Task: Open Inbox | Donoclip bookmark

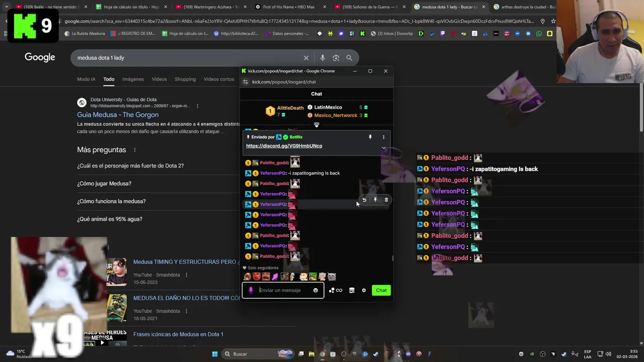Action: coord(391,34)
